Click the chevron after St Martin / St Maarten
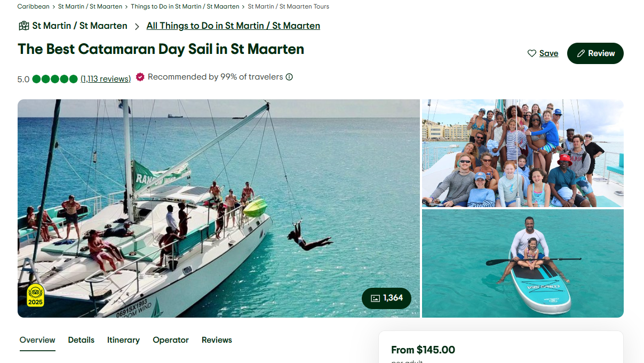Screen dimensions: 644x363 pyautogui.click(x=137, y=26)
